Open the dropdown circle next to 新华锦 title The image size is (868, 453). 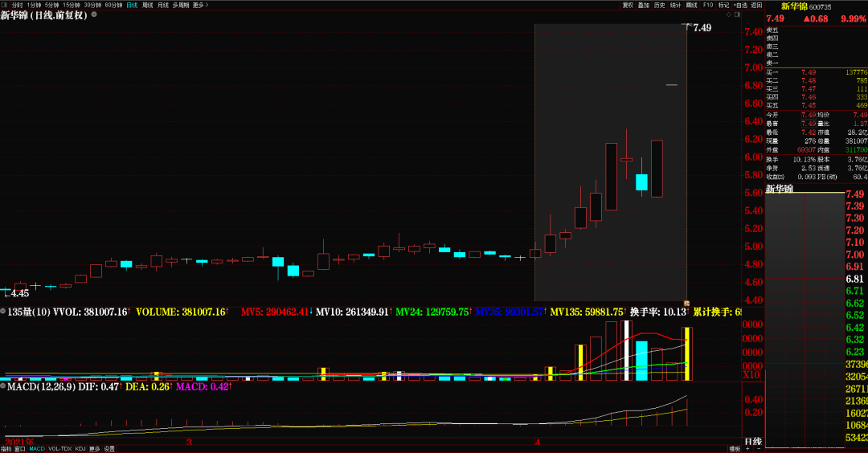[94, 15]
